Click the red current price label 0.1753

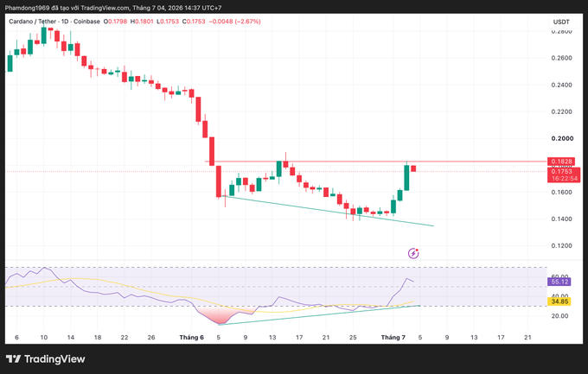pyautogui.click(x=564, y=174)
